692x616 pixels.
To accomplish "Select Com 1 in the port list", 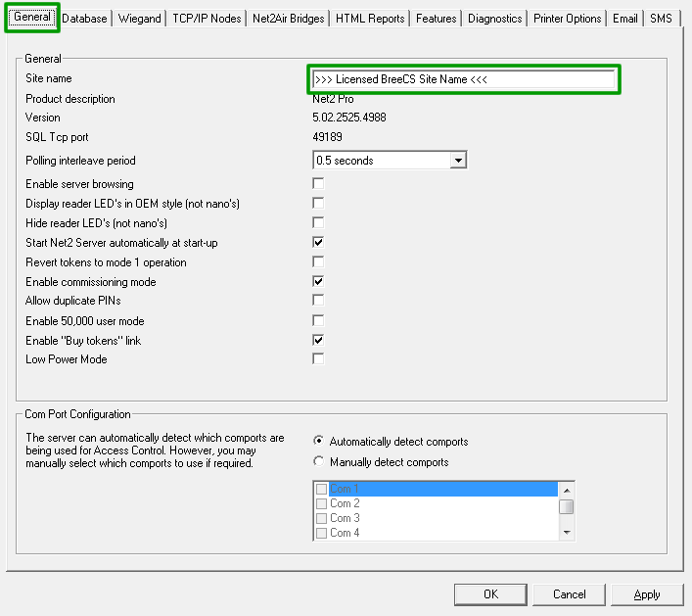I will [345, 489].
